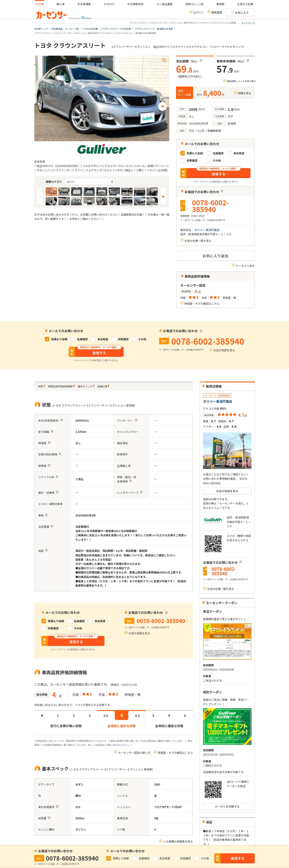Open the ケータイへ送る link

coord(243,265)
